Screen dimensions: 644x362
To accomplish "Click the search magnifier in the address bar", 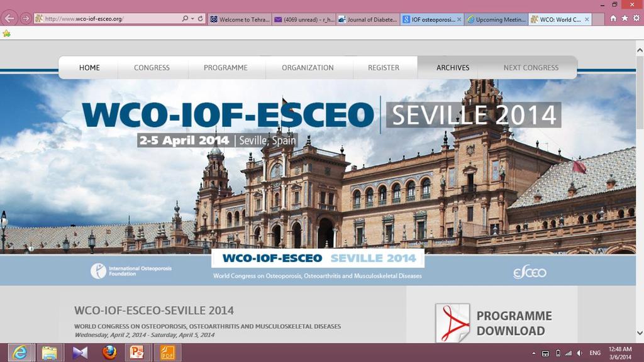I will [x=186, y=18].
